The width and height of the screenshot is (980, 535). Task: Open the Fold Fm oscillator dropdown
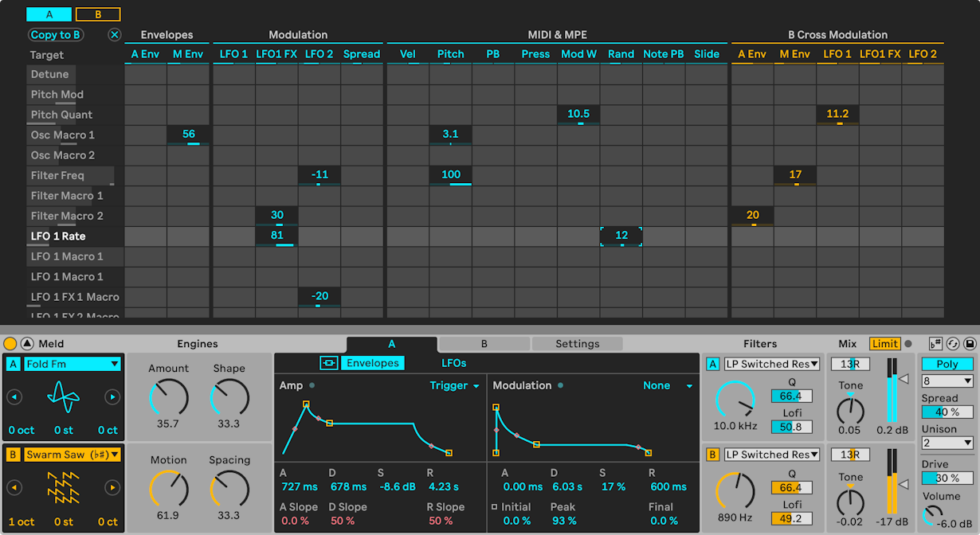(70, 363)
